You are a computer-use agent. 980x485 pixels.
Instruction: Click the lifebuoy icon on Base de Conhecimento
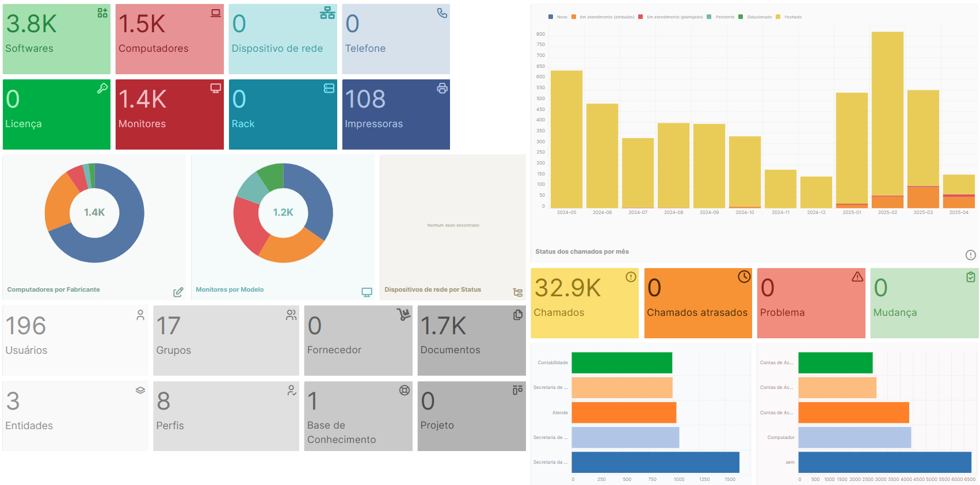pos(405,390)
